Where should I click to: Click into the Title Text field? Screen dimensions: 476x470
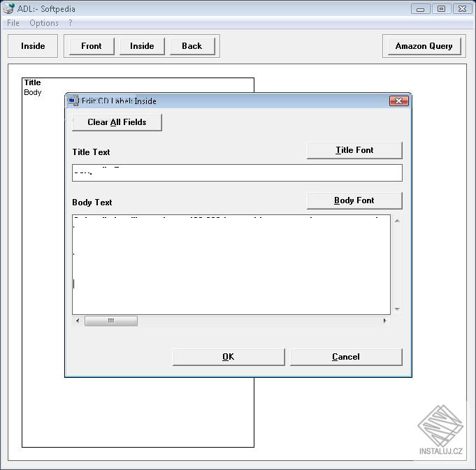point(237,172)
